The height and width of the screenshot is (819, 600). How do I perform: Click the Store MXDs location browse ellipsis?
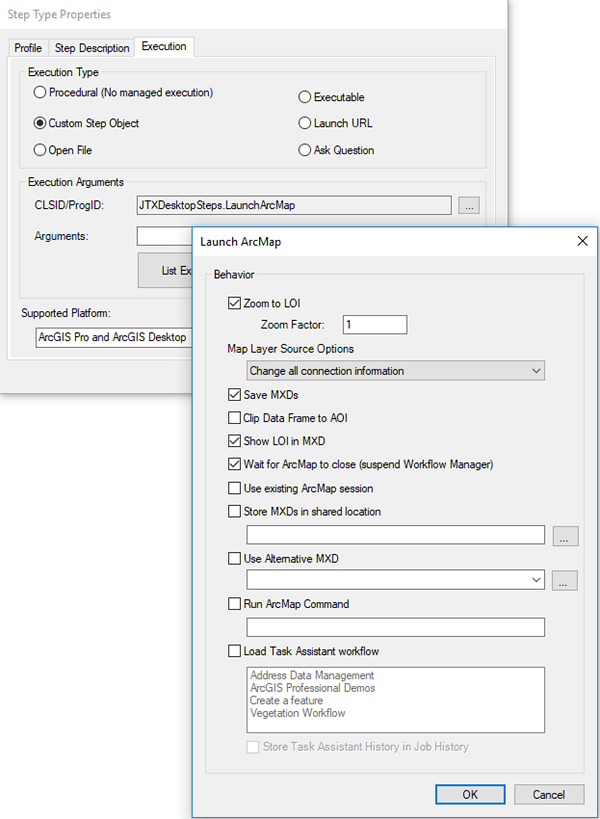pos(565,536)
